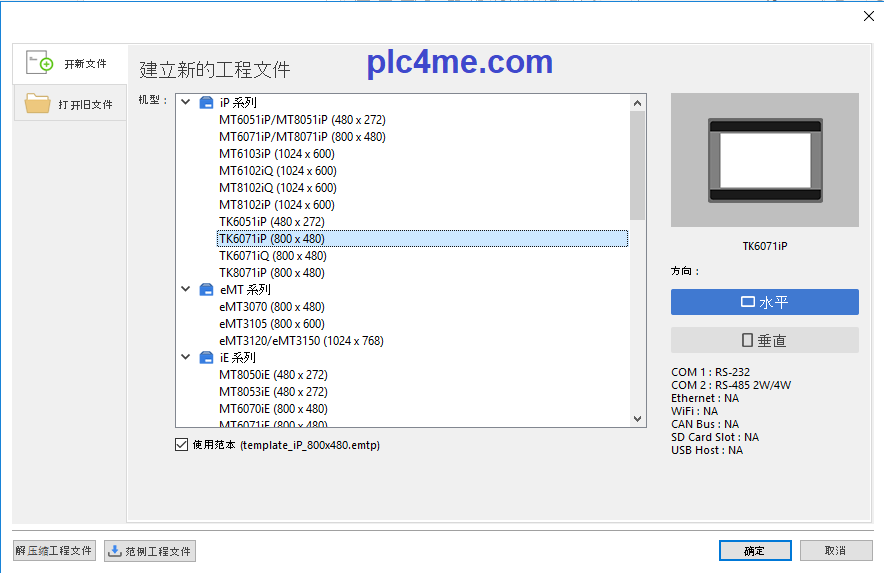Click the eMT series HMI icon
The height and width of the screenshot is (573, 884).
(x=207, y=290)
